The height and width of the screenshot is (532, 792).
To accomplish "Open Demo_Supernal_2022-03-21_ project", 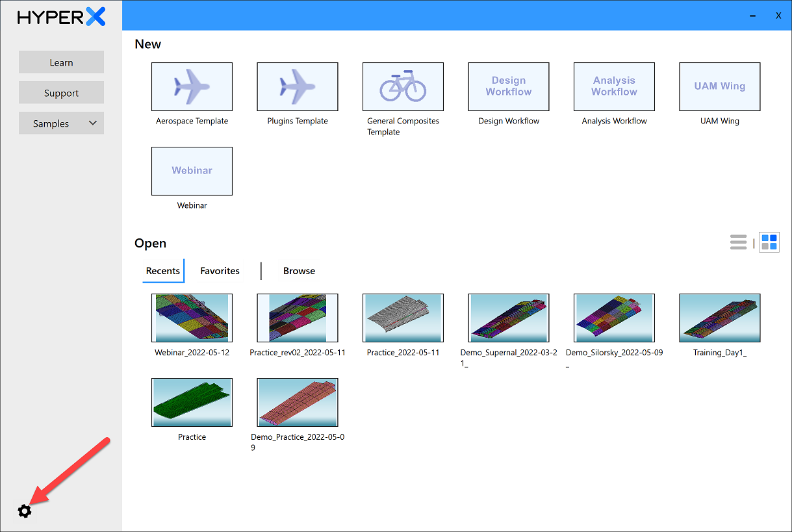I will tap(509, 318).
